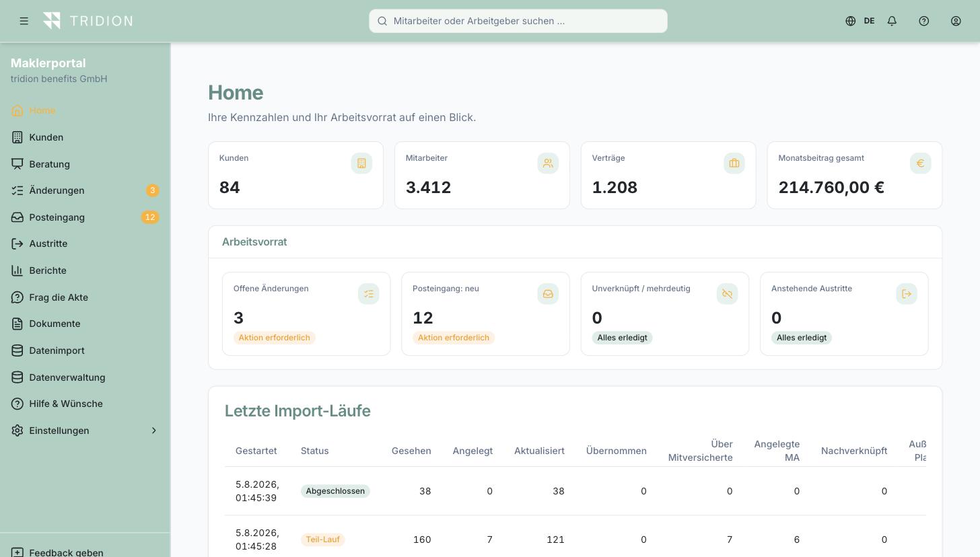Expand the Einstellungen submenu chevron
The height and width of the screenshot is (557, 980).
point(153,431)
